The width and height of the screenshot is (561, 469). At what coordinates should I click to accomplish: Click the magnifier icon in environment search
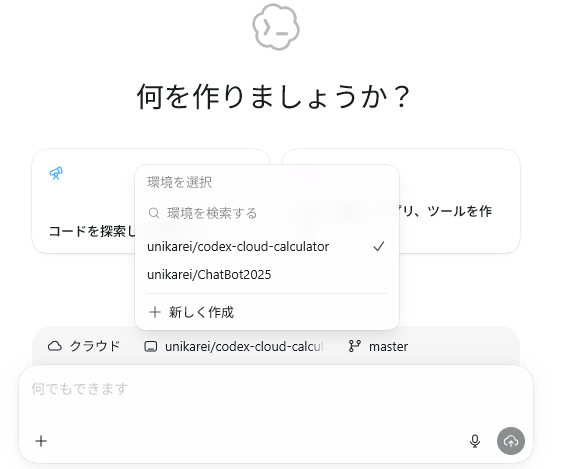(x=154, y=213)
